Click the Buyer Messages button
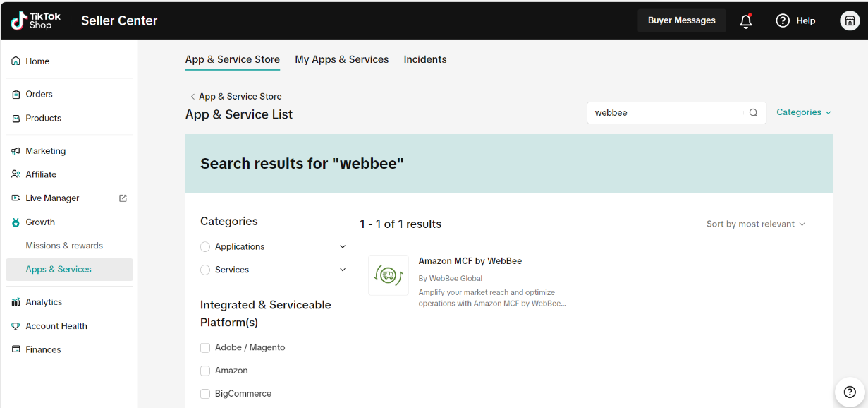The height and width of the screenshot is (408, 868). [x=681, y=20]
